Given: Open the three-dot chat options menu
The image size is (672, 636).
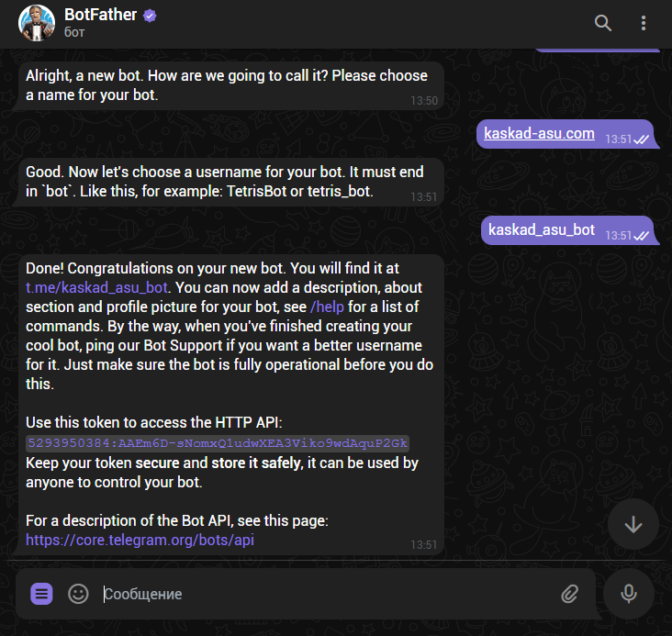Looking at the screenshot, I should point(644,23).
